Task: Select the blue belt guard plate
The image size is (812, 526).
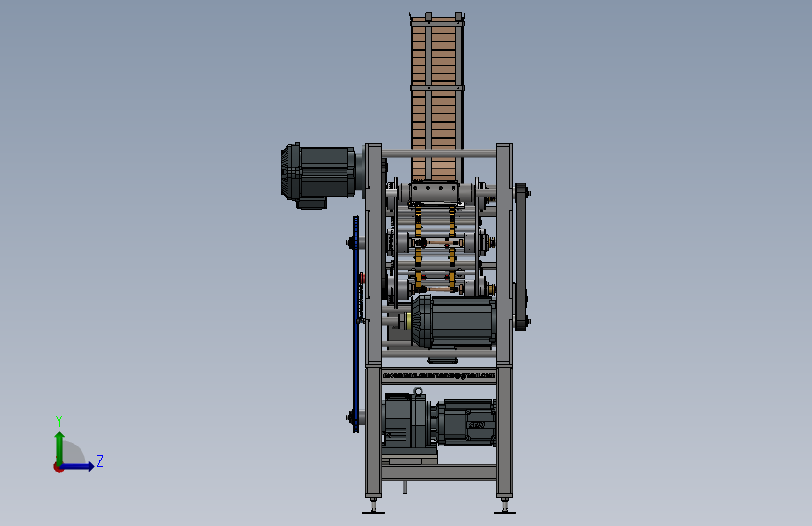Action: 356,325
